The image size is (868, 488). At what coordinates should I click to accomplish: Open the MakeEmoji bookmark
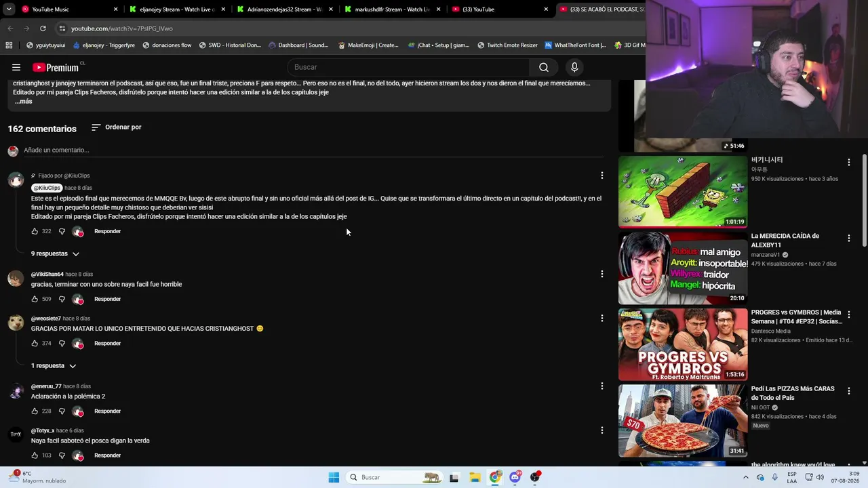[x=368, y=45]
